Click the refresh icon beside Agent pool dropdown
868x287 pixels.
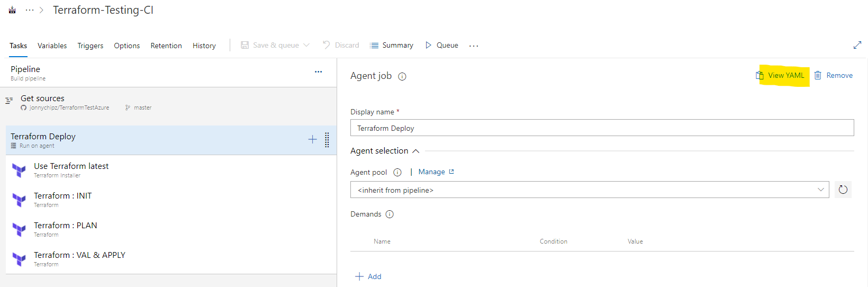pyautogui.click(x=843, y=190)
